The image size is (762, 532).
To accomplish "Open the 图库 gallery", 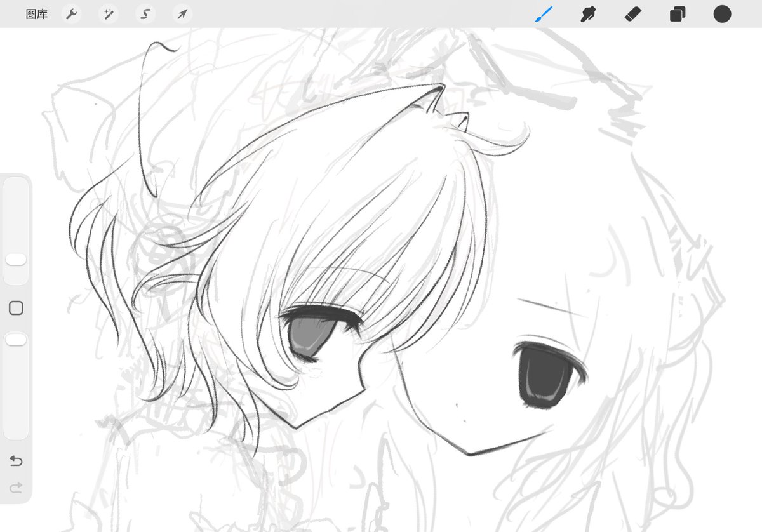I will coord(36,14).
